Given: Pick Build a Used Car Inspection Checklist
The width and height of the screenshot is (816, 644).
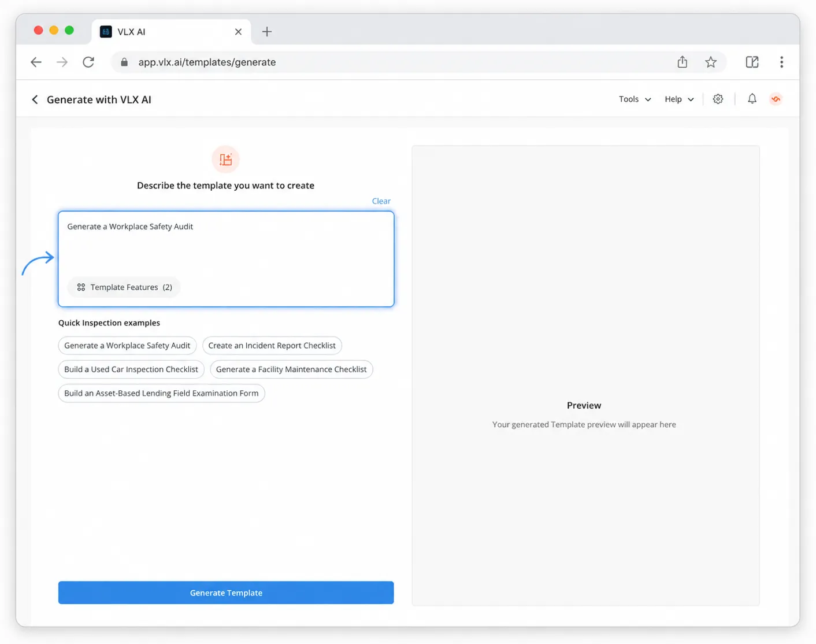Looking at the screenshot, I should click(131, 369).
